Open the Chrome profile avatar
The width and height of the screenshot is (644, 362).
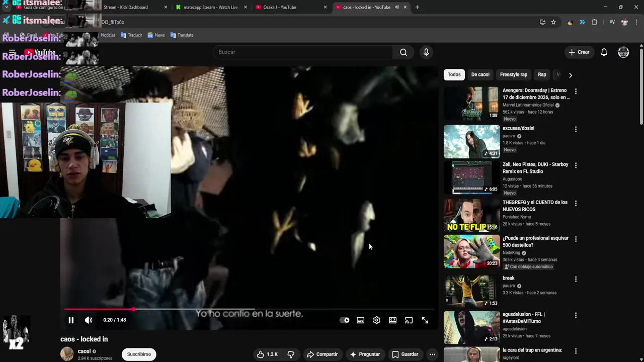(x=624, y=22)
